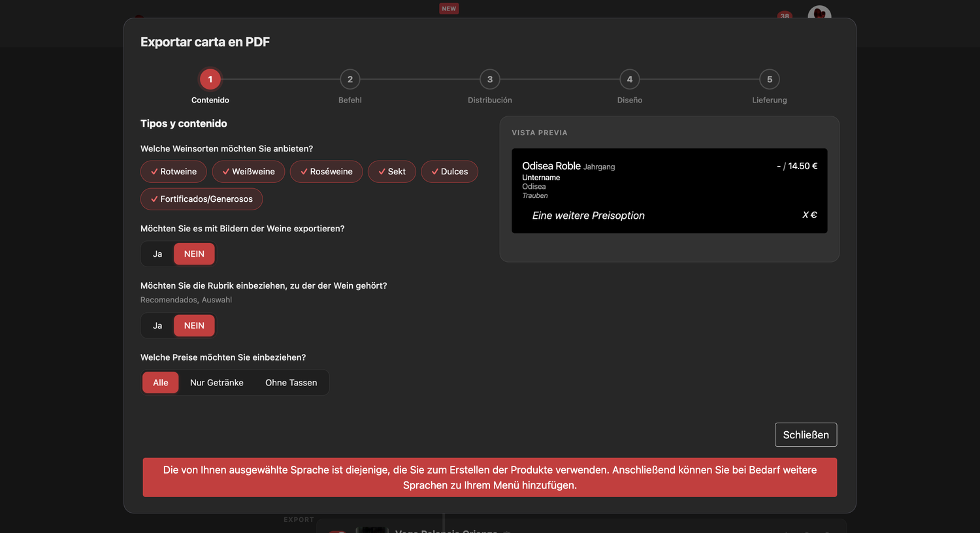Click the 'Exportar carta en PDF' title

(x=205, y=42)
